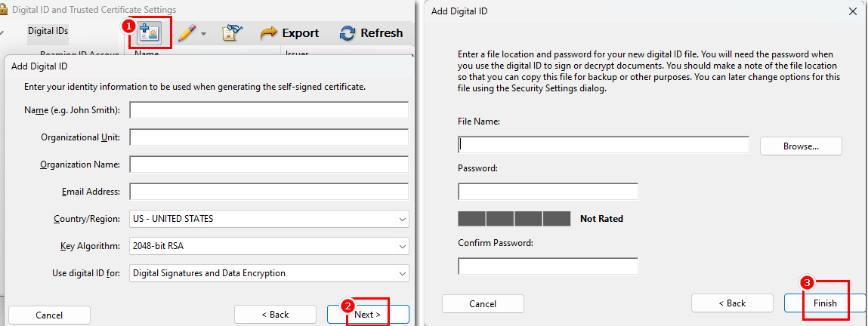Click the pencil edit icon
Viewport: 868px width, 326px height.
[x=187, y=33]
